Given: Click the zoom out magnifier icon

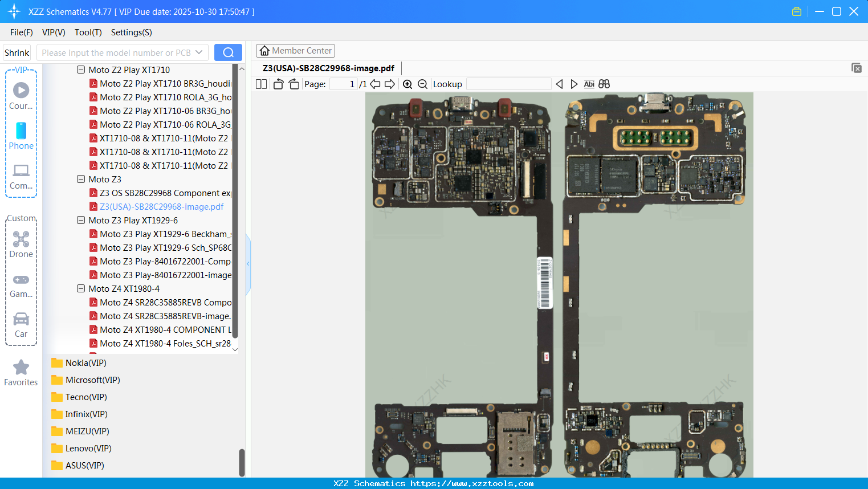Looking at the screenshot, I should [x=422, y=84].
